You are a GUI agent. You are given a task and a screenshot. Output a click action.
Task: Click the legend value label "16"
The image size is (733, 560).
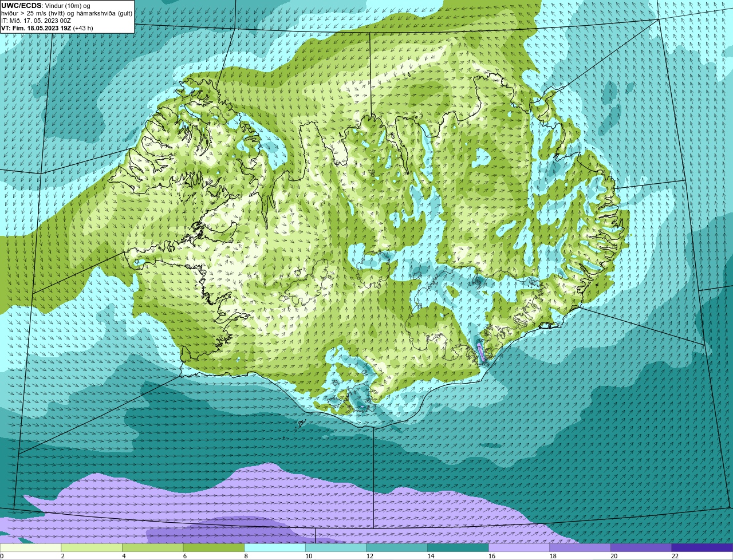pyautogui.click(x=492, y=556)
